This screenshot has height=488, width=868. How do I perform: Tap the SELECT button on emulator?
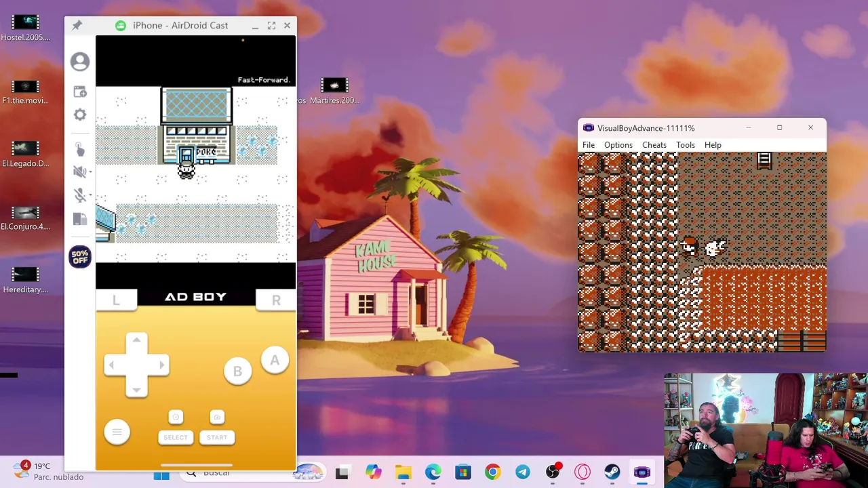pos(176,437)
